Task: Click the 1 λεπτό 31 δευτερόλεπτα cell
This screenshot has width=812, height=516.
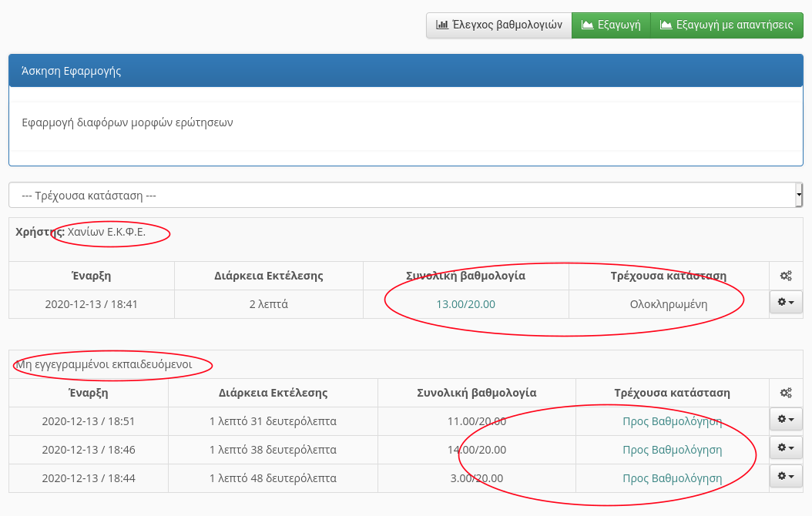Action: [273, 421]
